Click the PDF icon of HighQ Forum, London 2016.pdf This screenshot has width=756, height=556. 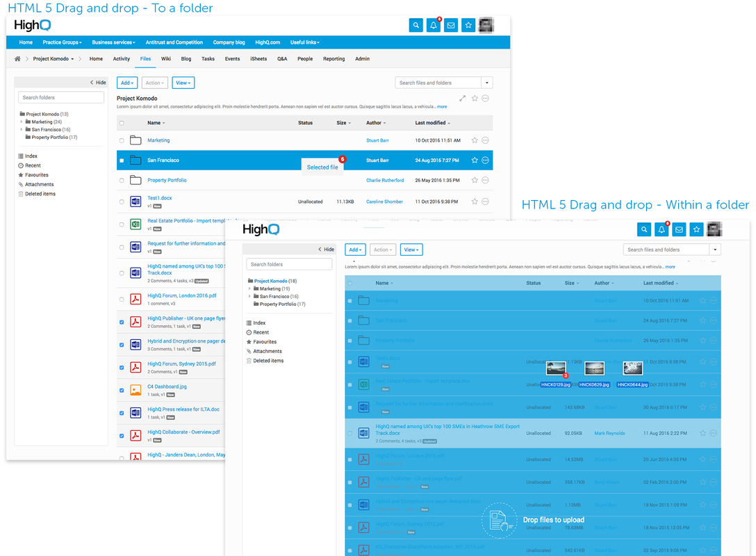[135, 300]
